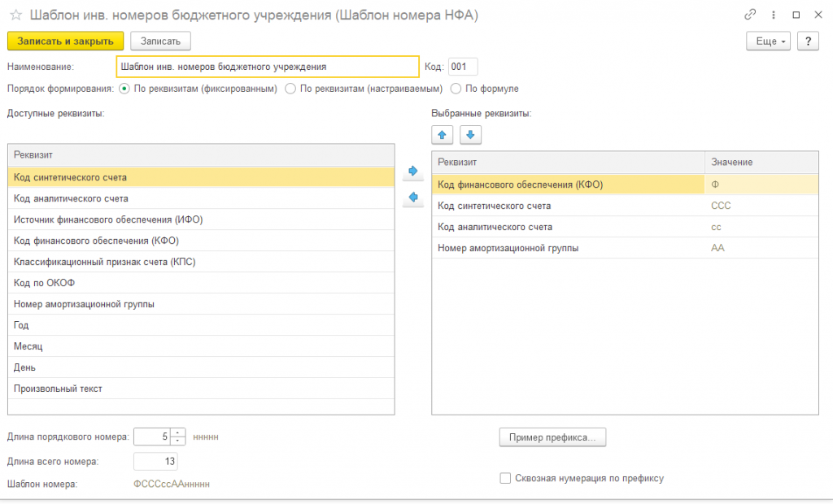This screenshot has height=504, width=833.
Task: Add requisite to selected list (right arrow)
Action: coord(412,171)
